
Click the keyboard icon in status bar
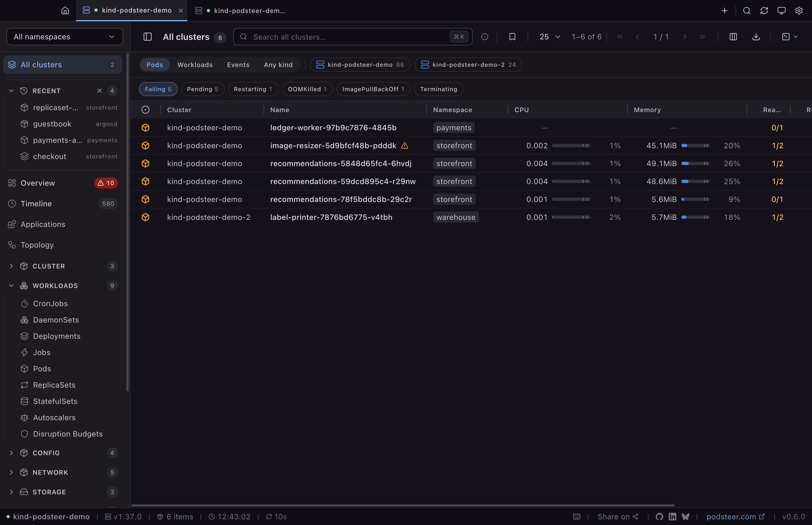click(576, 517)
